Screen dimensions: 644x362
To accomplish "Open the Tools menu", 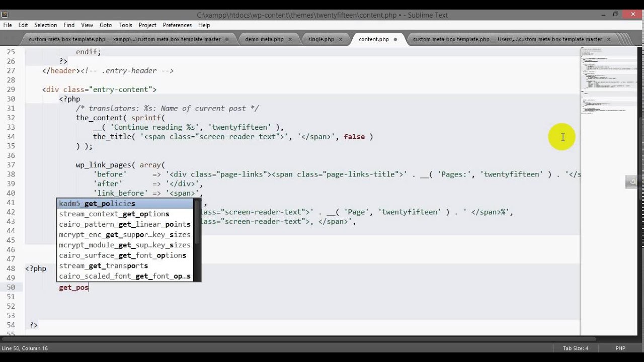I will [125, 25].
